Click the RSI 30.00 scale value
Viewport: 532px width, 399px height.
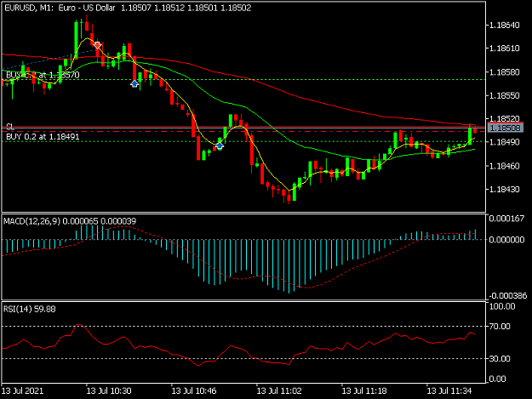tap(500, 359)
